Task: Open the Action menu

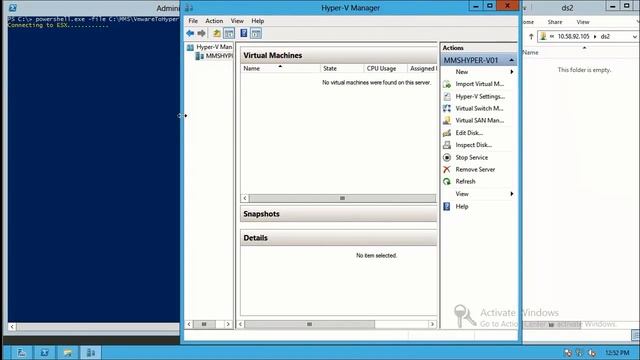Action: point(214,21)
